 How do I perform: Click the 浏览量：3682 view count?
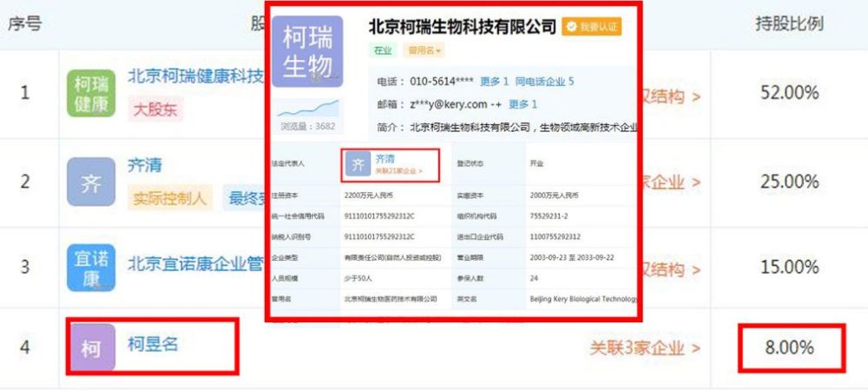point(307,126)
